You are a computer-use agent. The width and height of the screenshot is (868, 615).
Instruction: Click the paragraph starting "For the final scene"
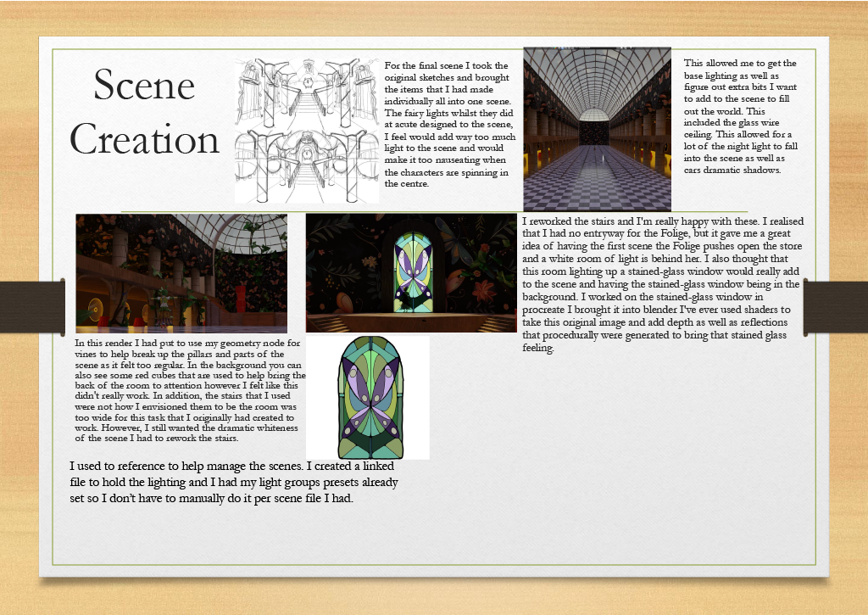449,125
